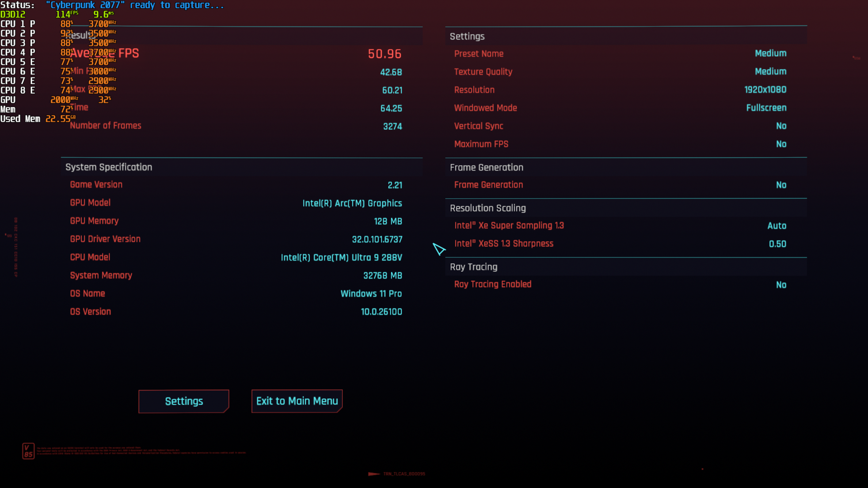Select the Average FPS value 50.96
Screen dimensions: 868x488
pyautogui.click(x=384, y=54)
